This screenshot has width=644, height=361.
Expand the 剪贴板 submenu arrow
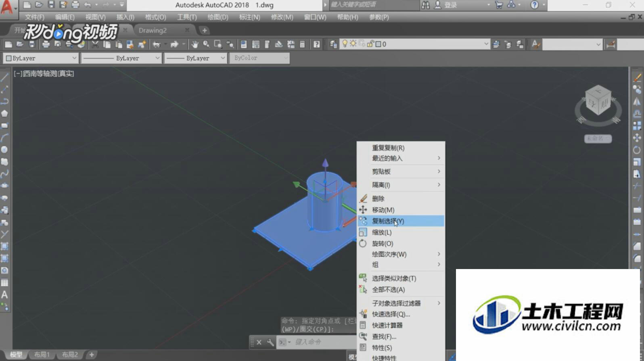point(439,171)
